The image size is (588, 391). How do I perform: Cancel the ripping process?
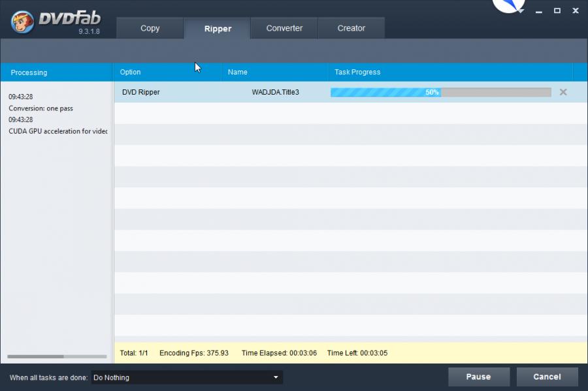(547, 377)
